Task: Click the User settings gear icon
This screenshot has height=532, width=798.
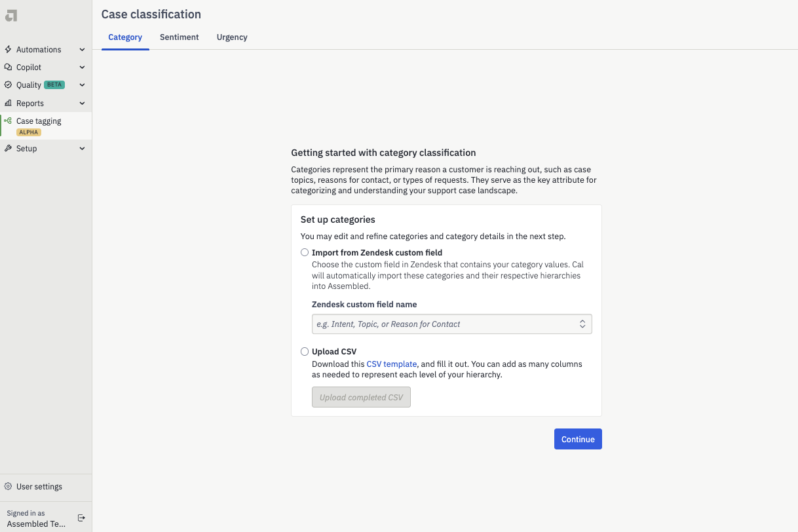Action: point(9,487)
